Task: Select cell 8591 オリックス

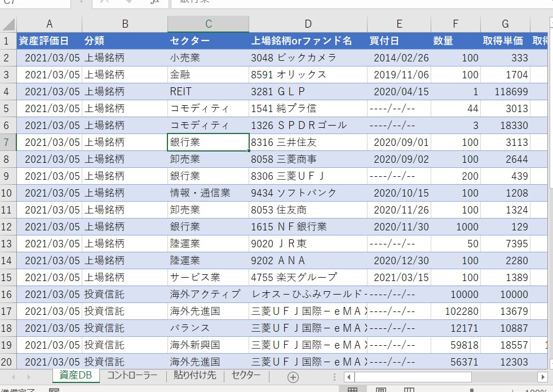Action: [308, 75]
